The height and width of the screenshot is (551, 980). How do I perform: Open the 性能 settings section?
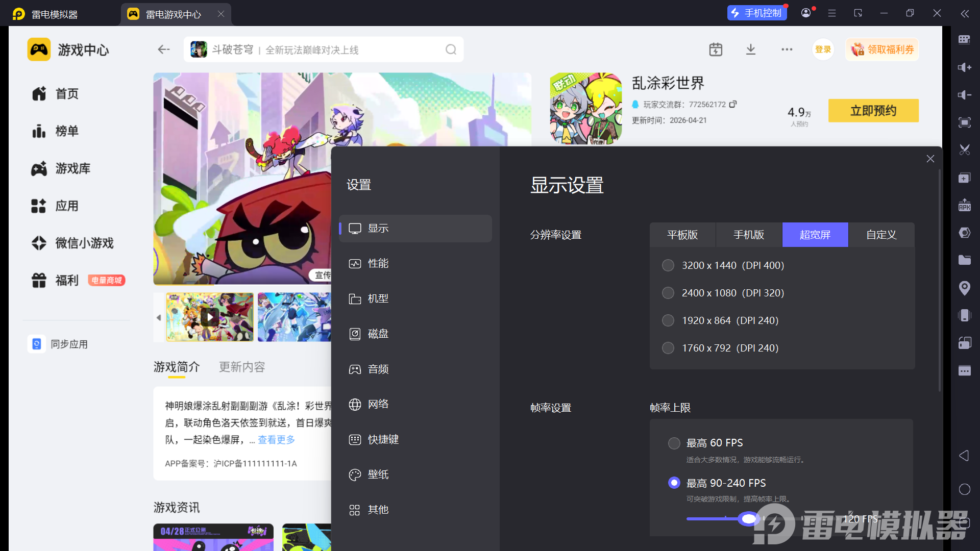(378, 264)
